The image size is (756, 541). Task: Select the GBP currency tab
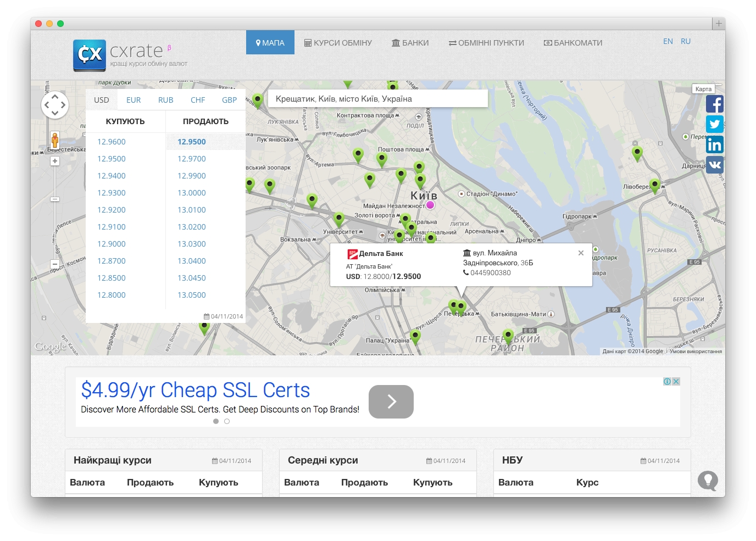[x=229, y=100]
